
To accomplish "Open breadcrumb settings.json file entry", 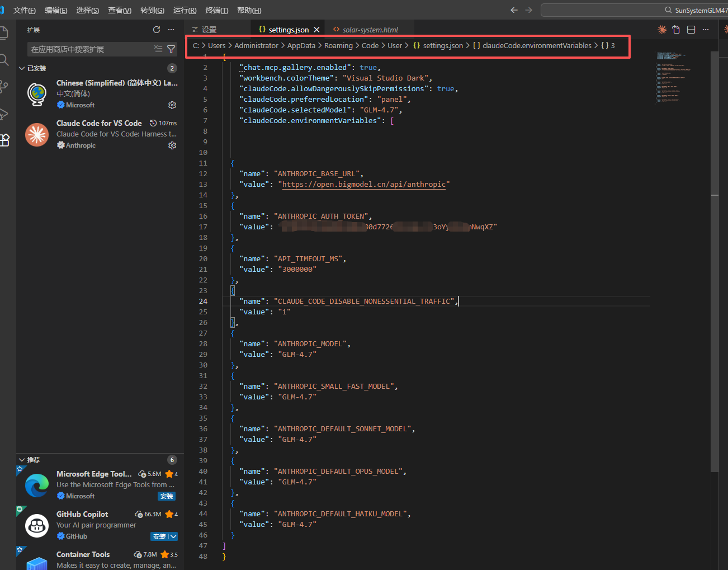I will 438,46.
